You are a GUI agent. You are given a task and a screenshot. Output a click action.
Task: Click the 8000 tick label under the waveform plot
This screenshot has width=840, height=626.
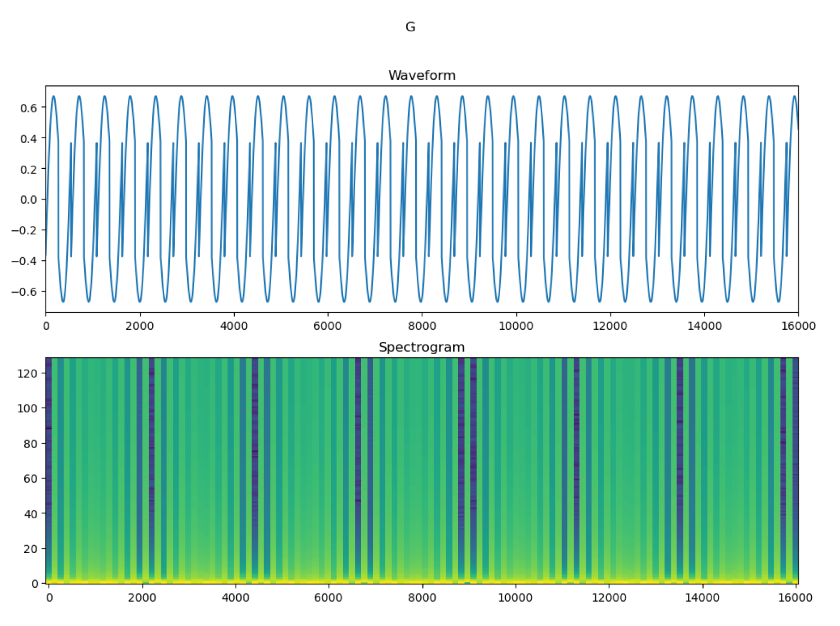(422, 326)
